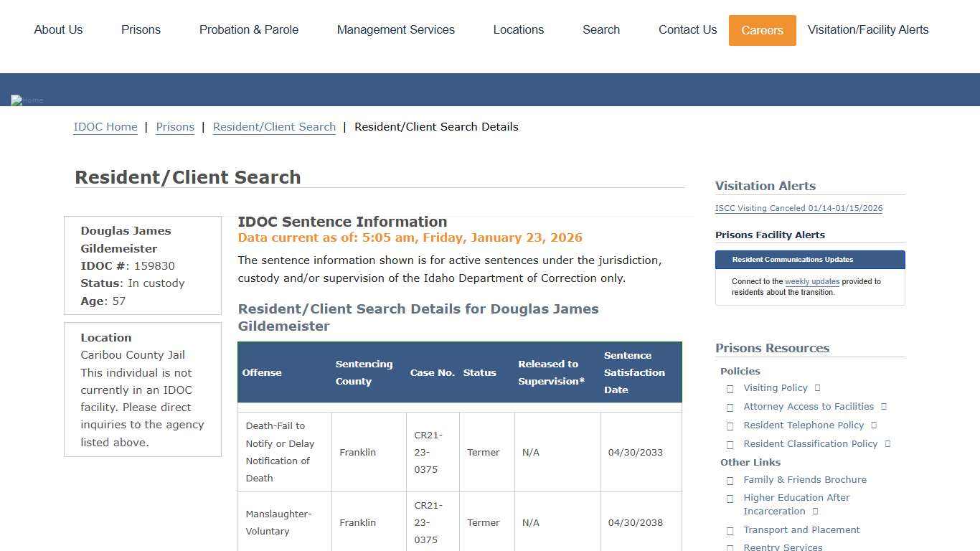This screenshot has height=551, width=980.
Task: Open the About Us menu
Action: point(58,29)
